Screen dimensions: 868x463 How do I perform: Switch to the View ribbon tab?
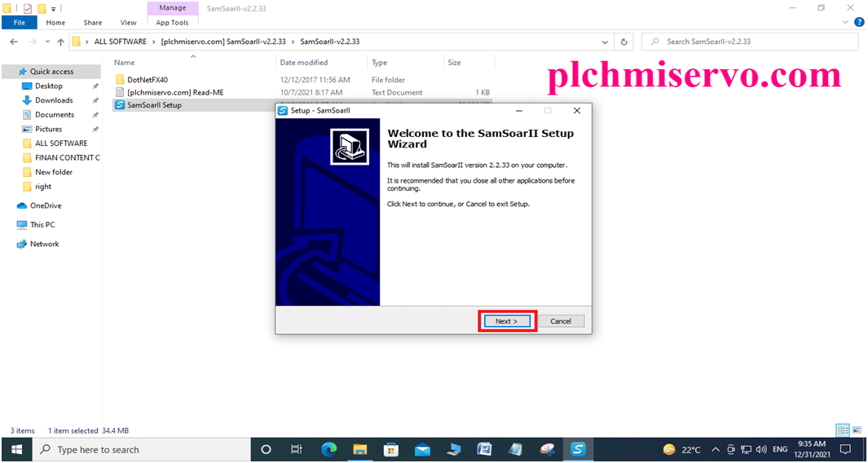tap(128, 23)
